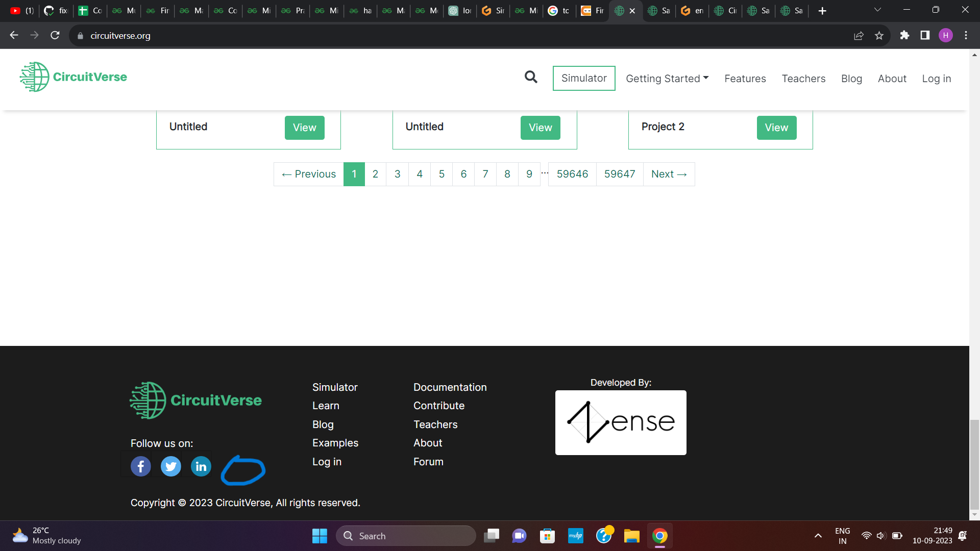This screenshot has width=980, height=551.
Task: Expand the Getting Started dropdown
Action: (x=667, y=79)
